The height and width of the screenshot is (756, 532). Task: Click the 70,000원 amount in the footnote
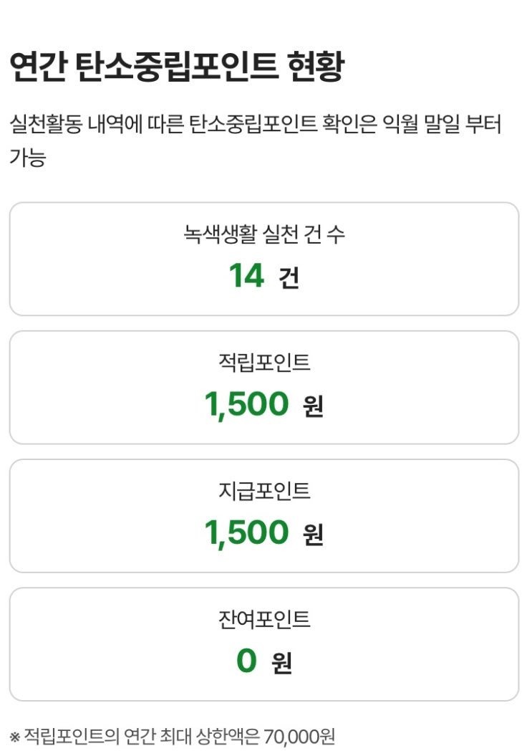tap(299, 736)
